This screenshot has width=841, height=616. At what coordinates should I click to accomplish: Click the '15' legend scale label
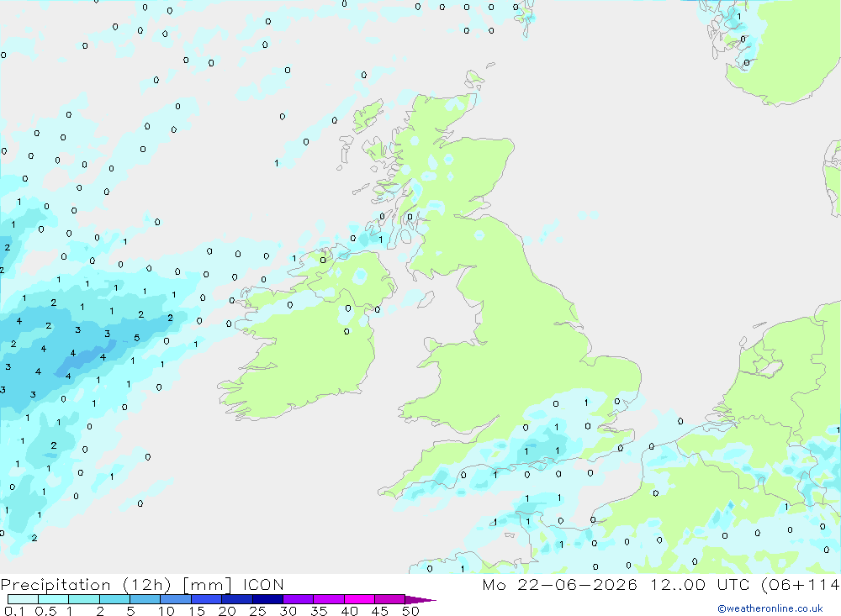tap(196, 611)
